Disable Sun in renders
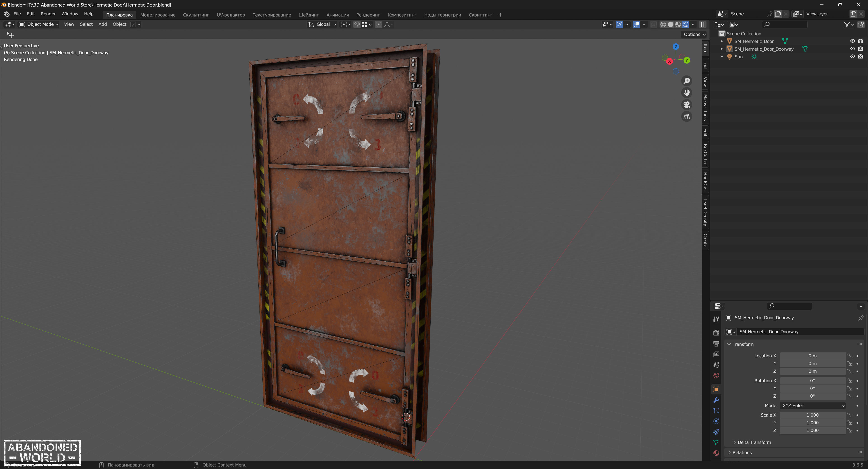This screenshot has height=469, width=868. click(x=860, y=56)
